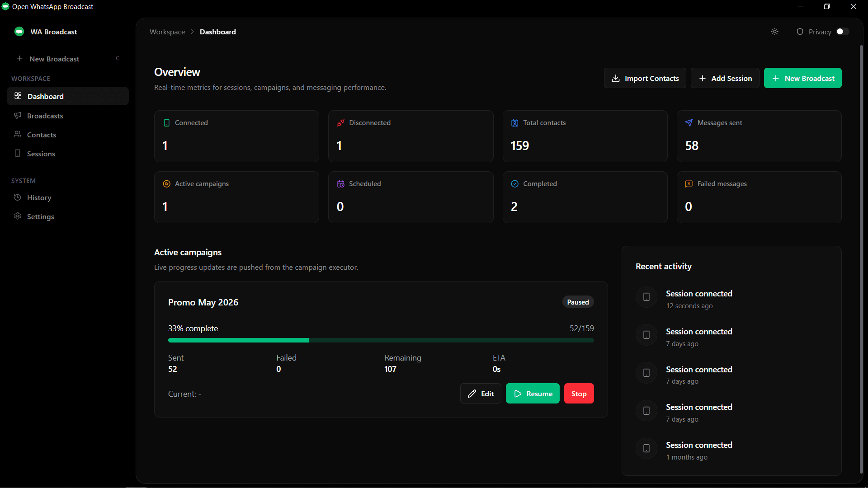This screenshot has height=488, width=868.
Task: Click the '12 seconds ago' timestamp
Action: [x=689, y=306]
